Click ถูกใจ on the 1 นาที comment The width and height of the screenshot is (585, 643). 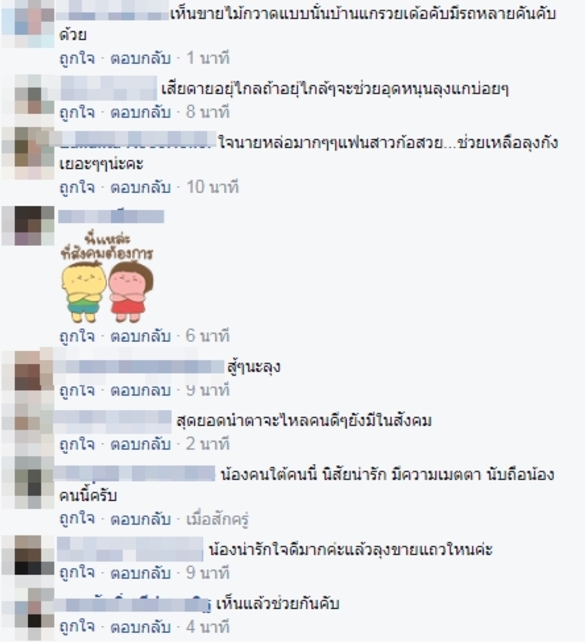click(x=77, y=58)
